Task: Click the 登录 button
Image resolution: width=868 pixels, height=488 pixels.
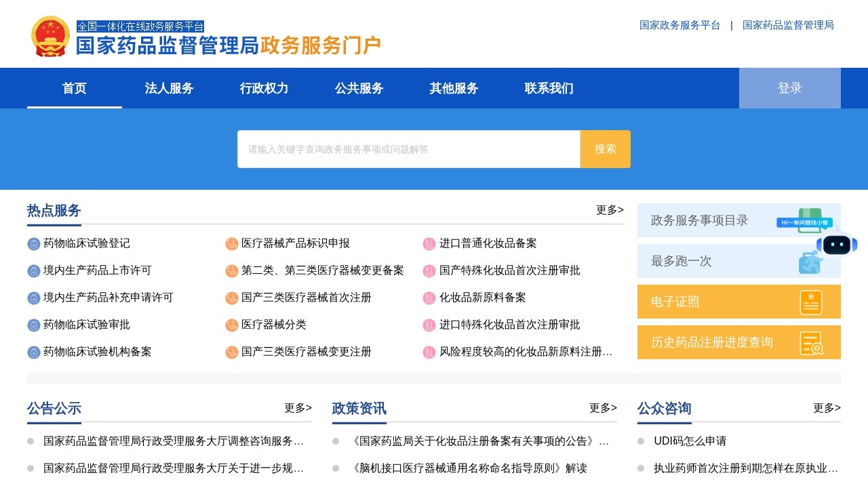Action: (790, 88)
